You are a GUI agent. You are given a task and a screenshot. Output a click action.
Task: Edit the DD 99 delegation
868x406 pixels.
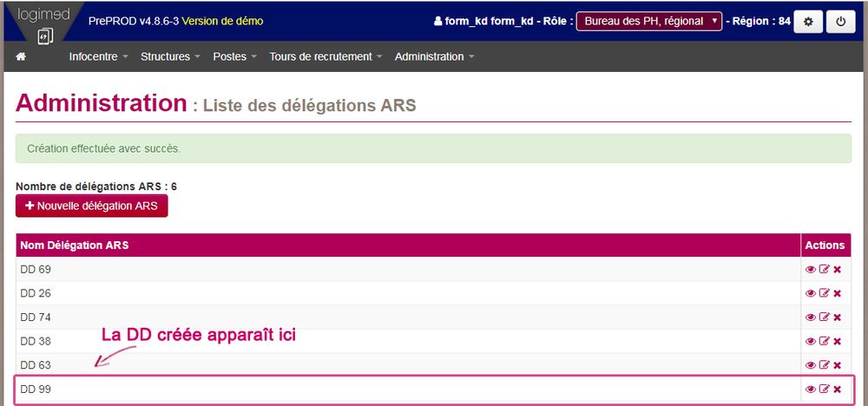coord(825,390)
